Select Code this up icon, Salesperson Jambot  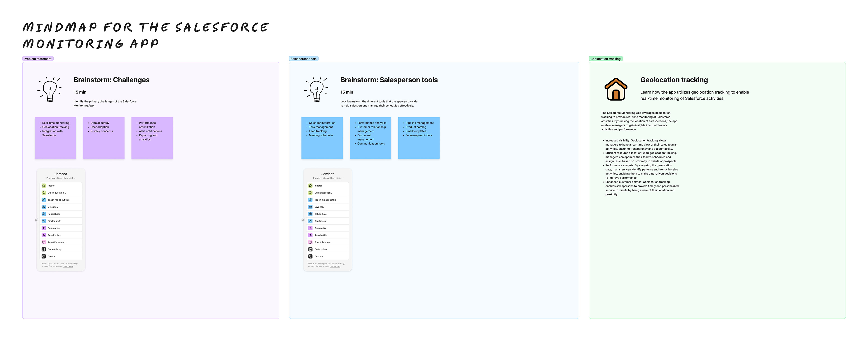310,249
